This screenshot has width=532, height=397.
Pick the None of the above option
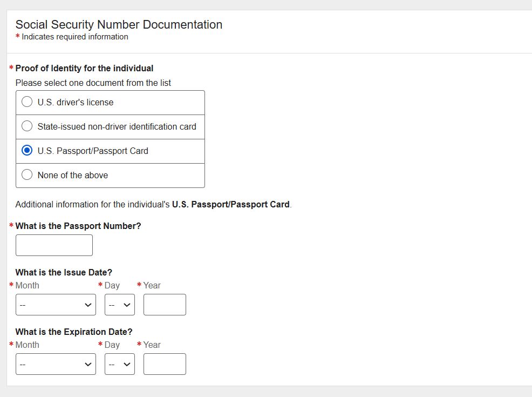[x=27, y=175]
